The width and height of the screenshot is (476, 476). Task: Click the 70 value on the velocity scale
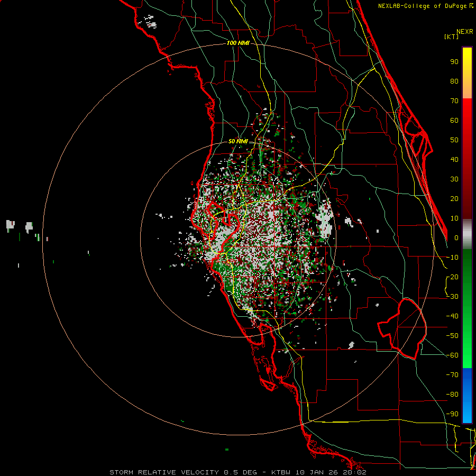(x=454, y=101)
